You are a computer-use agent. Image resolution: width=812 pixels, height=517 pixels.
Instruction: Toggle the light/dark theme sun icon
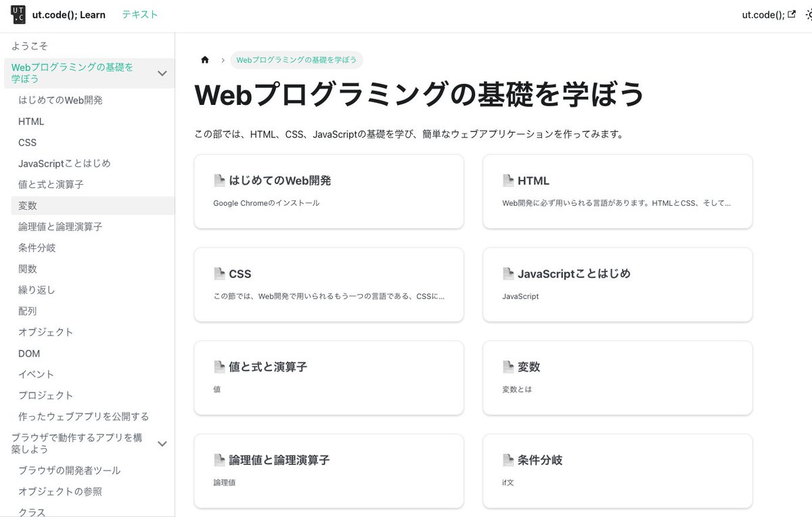(x=808, y=15)
